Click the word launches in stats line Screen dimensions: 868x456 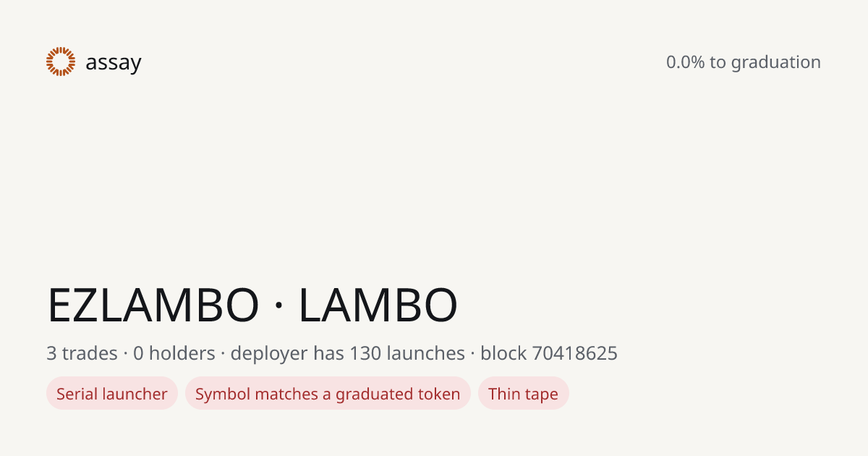(x=425, y=353)
